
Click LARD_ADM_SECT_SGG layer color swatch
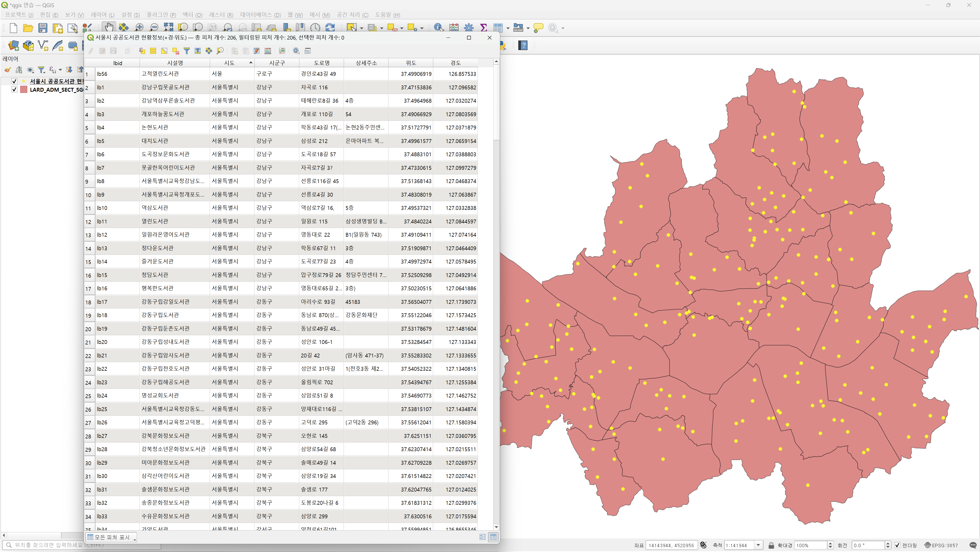click(23, 89)
